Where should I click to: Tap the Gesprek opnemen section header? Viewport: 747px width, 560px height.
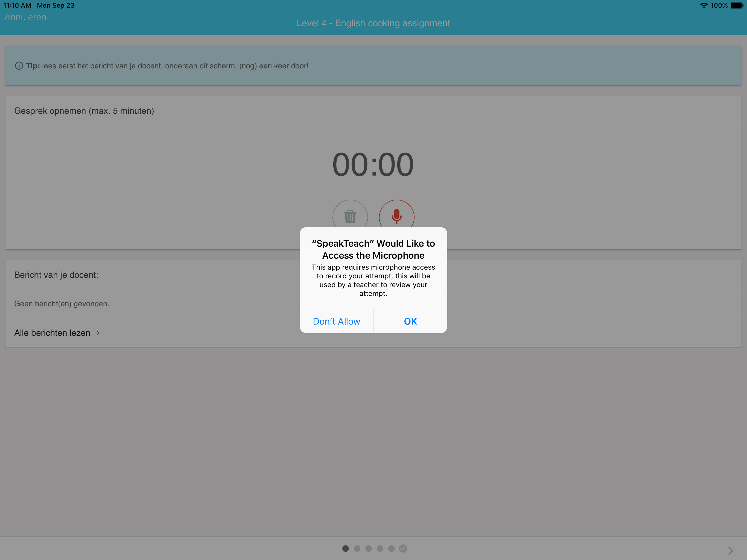[x=84, y=111]
